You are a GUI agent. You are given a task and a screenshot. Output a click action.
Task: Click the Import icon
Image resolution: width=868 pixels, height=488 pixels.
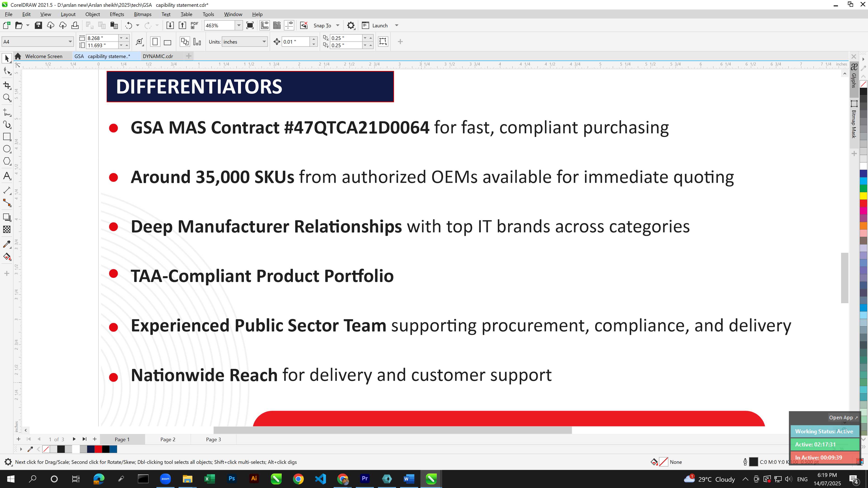[170, 25]
